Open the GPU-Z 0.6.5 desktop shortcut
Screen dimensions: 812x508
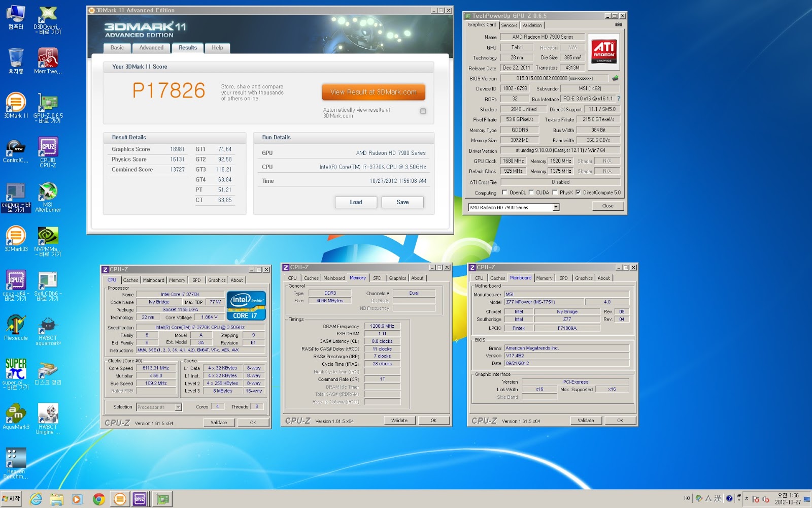click(x=48, y=108)
